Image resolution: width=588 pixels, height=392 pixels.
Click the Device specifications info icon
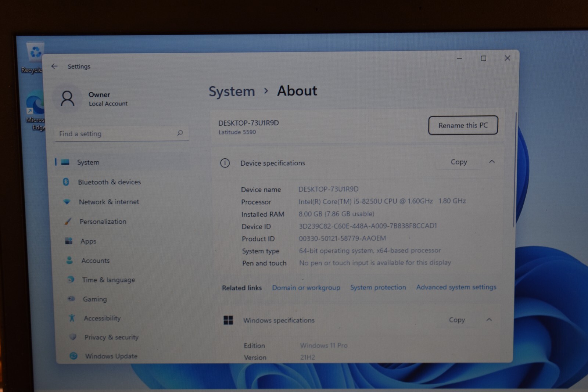tap(225, 163)
